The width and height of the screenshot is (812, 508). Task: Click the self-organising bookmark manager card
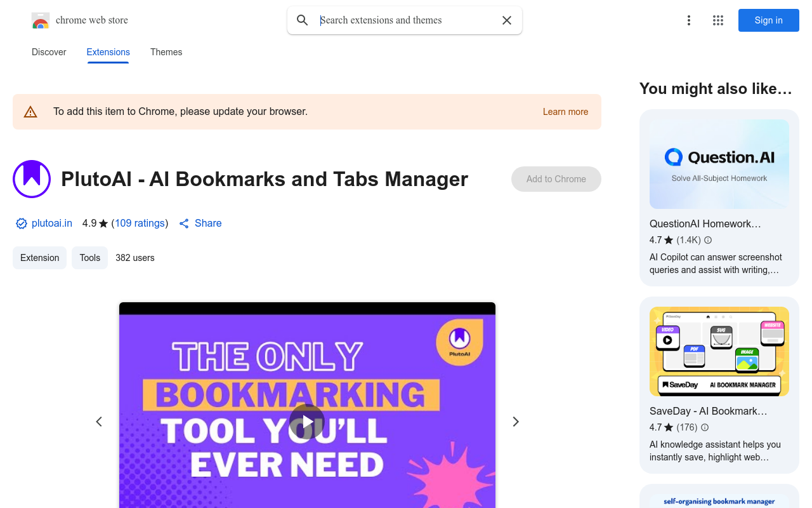click(719, 497)
